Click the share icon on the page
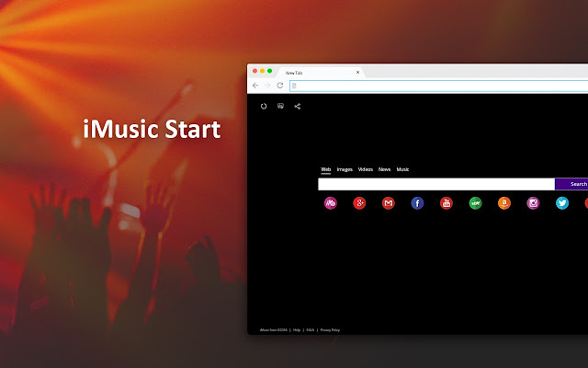588x368 pixels. [298, 107]
